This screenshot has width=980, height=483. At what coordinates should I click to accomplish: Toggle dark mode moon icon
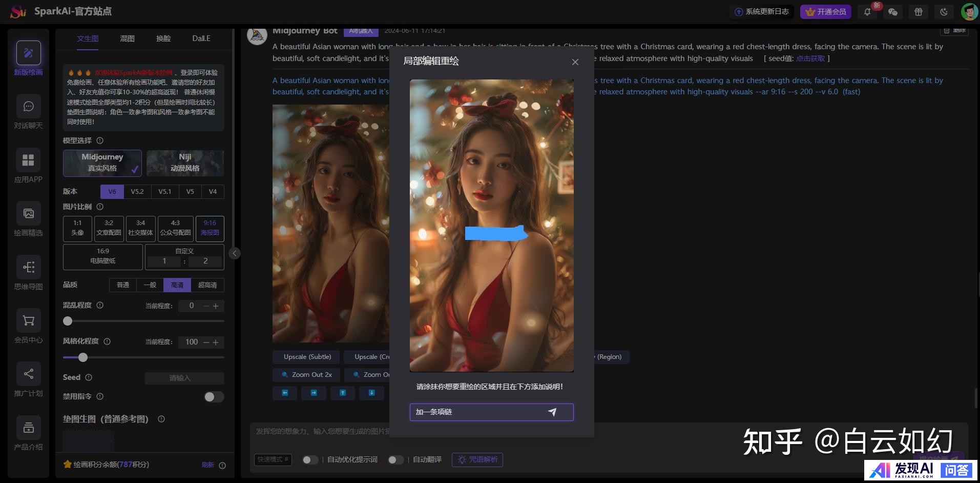coord(944,12)
